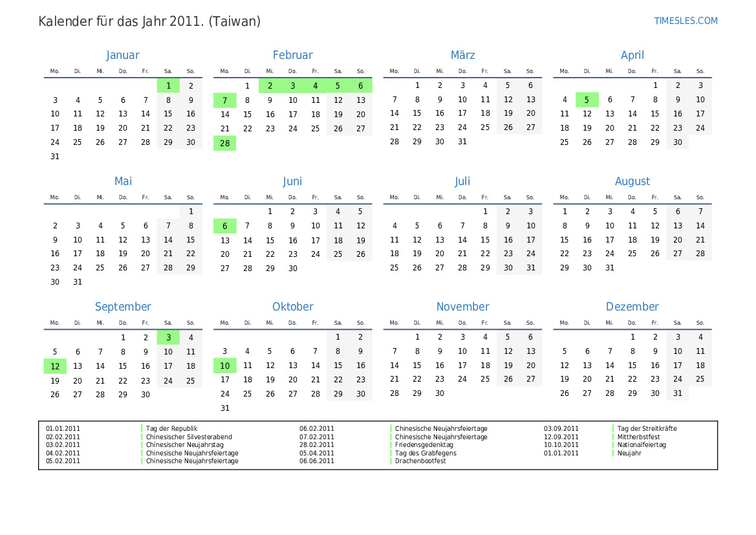Choose the Oktober month heading

point(293,307)
